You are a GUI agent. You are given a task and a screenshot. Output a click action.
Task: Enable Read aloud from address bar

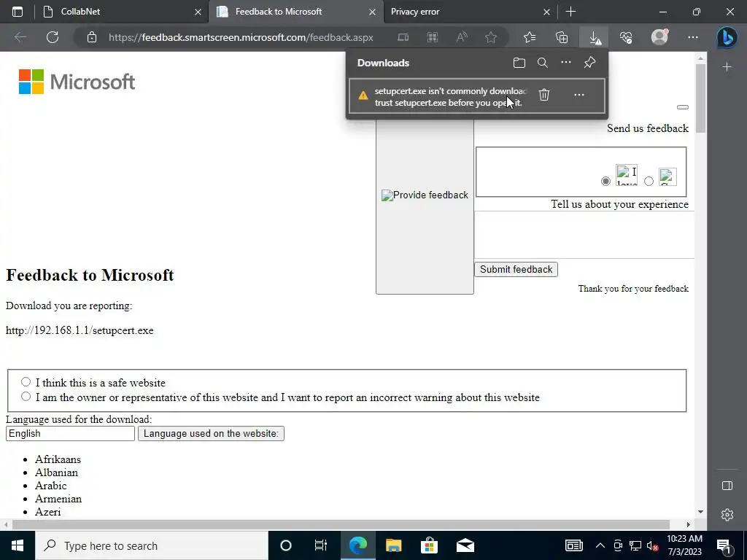(462, 37)
